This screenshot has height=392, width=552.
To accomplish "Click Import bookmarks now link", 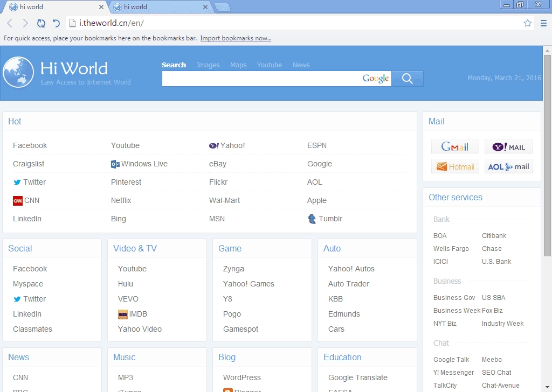I will (x=236, y=38).
